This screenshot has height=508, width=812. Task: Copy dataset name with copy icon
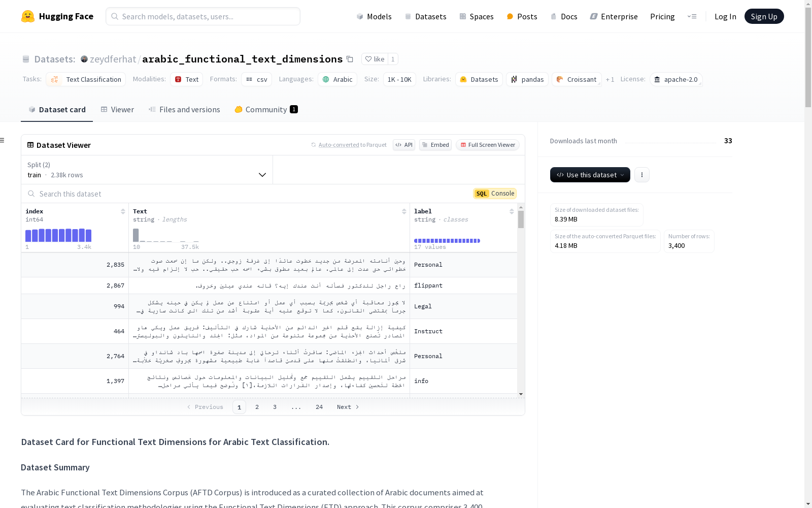click(350, 59)
